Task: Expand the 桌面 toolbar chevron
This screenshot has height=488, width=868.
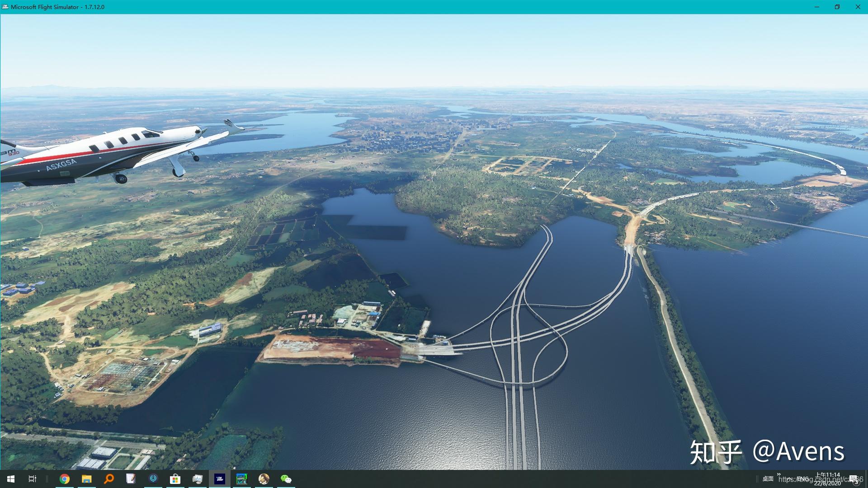Action: tap(779, 474)
